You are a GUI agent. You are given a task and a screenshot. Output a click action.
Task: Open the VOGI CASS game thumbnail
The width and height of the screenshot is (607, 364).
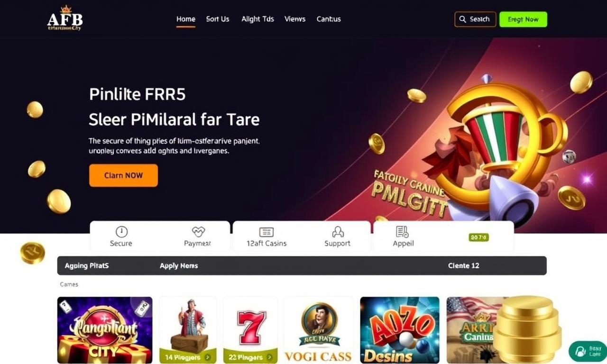point(318,330)
